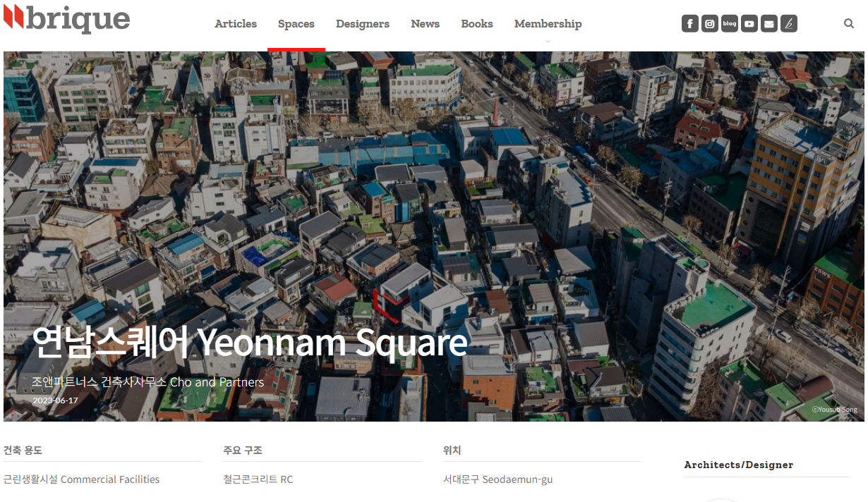Open the Facebook icon link
The image size is (868, 502).
pyautogui.click(x=690, y=24)
